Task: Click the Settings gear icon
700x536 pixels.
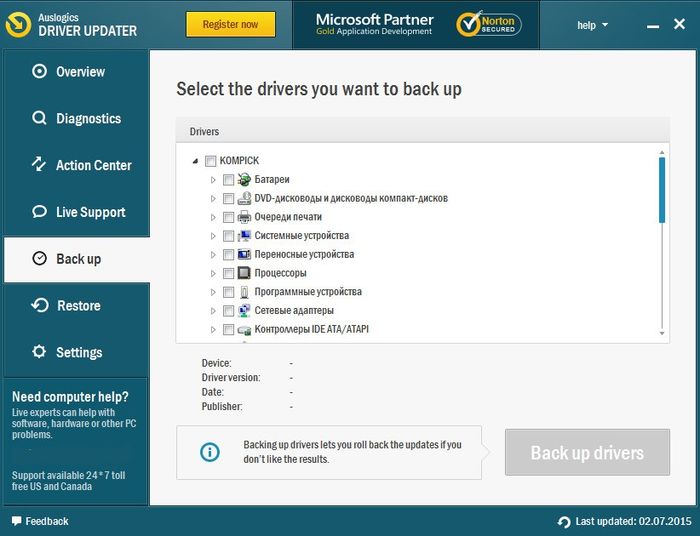Action: pyautogui.click(x=39, y=352)
